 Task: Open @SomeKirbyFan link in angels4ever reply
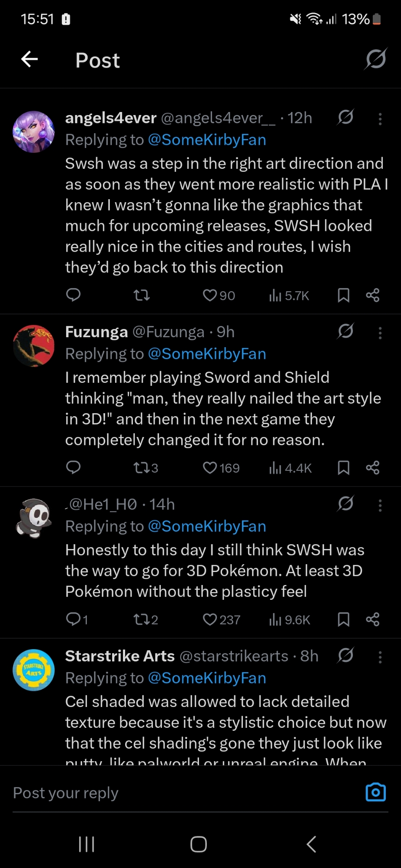tap(207, 140)
